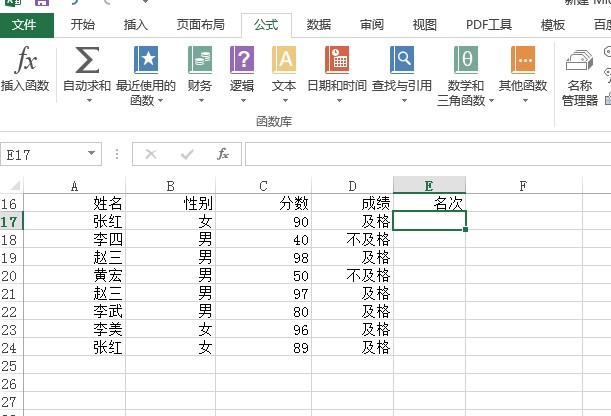Click the 分数 header cell

(263, 203)
